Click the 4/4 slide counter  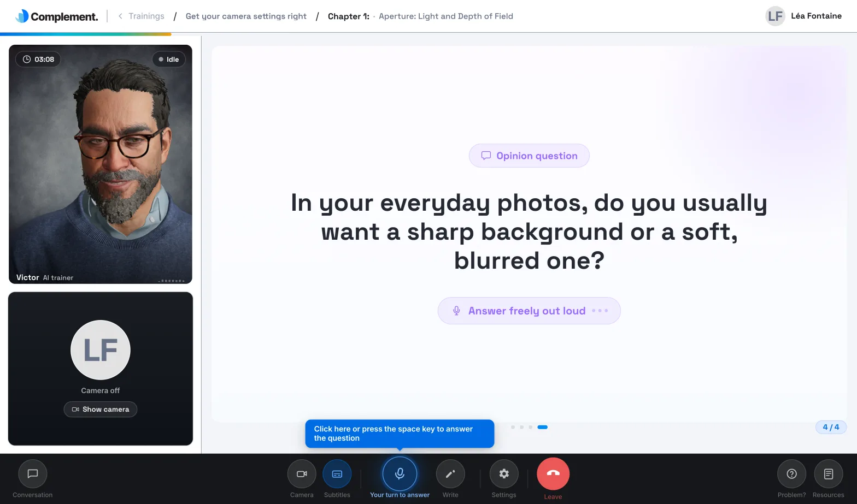coord(831,427)
